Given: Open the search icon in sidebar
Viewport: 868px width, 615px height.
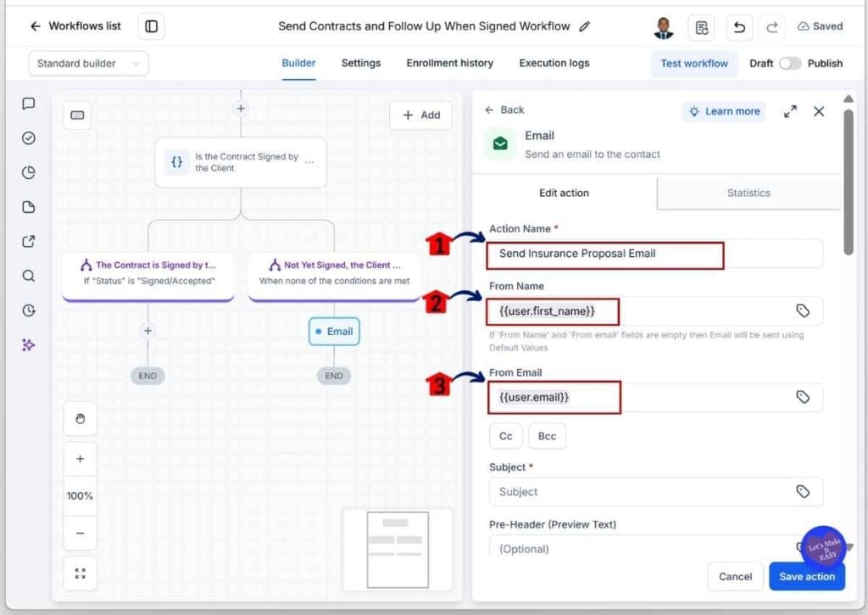Looking at the screenshot, I should (x=28, y=276).
